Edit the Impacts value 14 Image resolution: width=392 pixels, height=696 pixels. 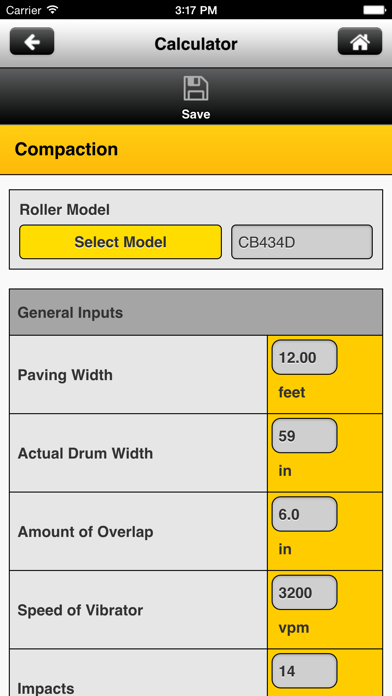coord(305,671)
